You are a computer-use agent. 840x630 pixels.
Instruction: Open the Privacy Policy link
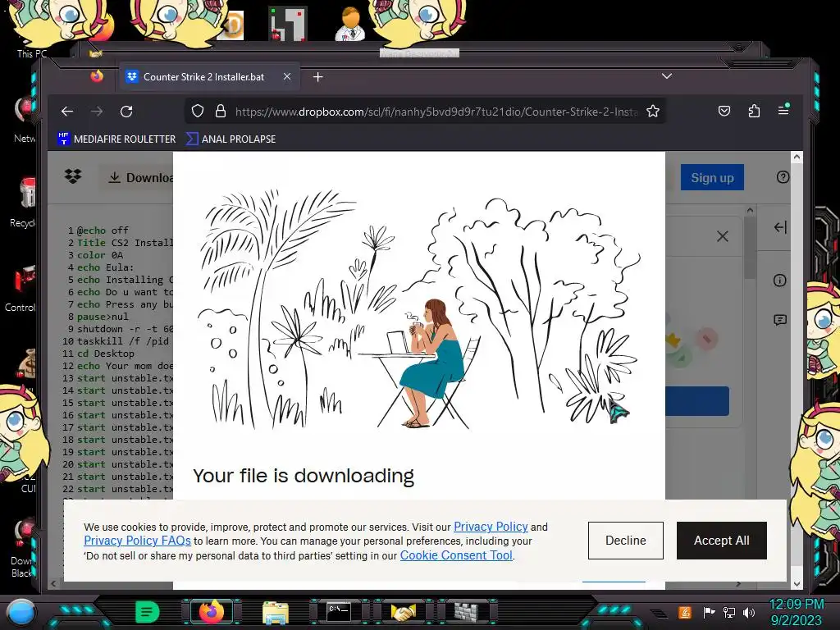(x=491, y=527)
